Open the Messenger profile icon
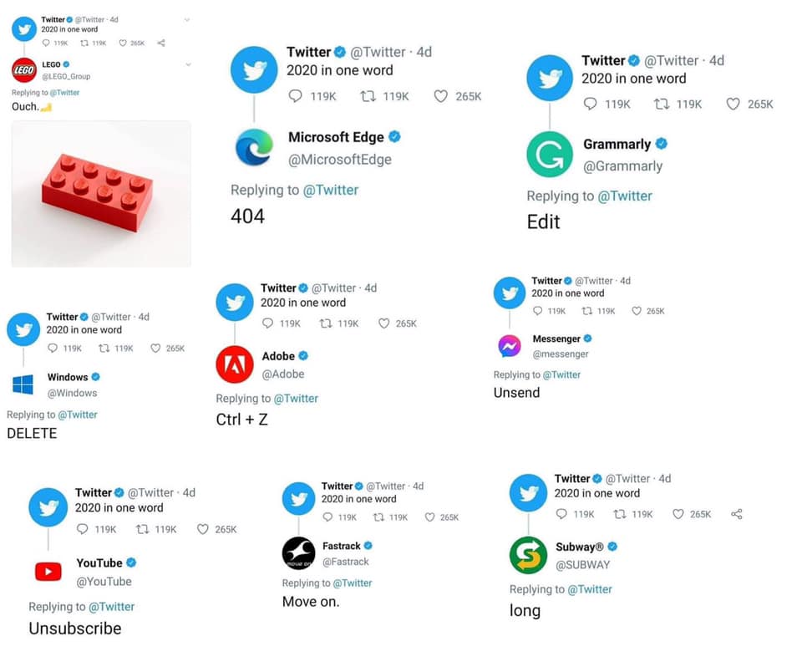Image resolution: width=802 pixels, height=672 pixels. [x=509, y=346]
